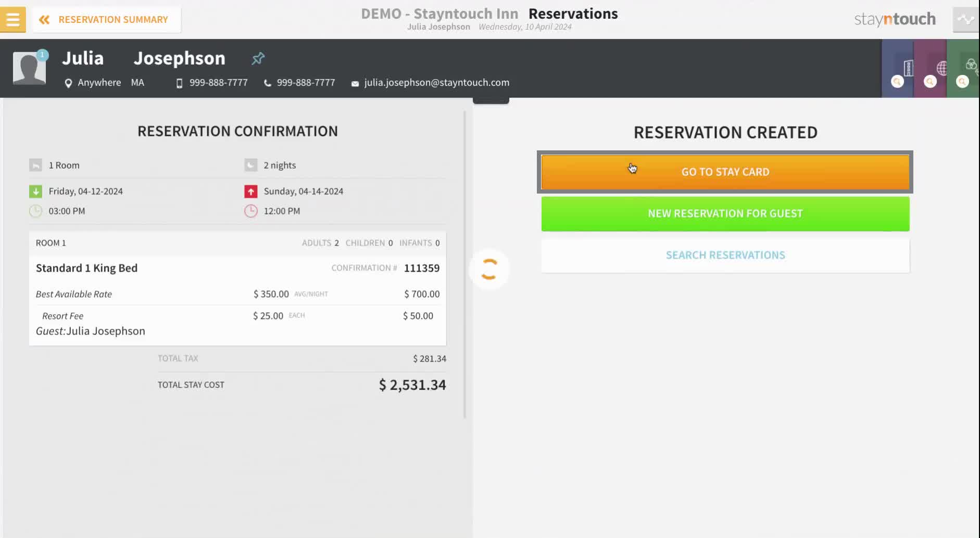This screenshot has height=538, width=980.
Task: Click departure date Sunday, 04-14-2024
Action: click(x=303, y=191)
